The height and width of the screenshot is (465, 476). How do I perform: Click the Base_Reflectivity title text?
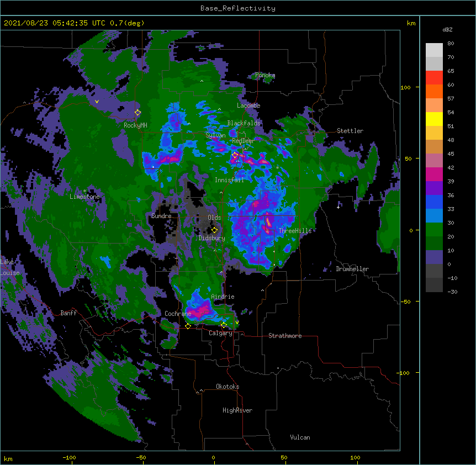[238, 8]
